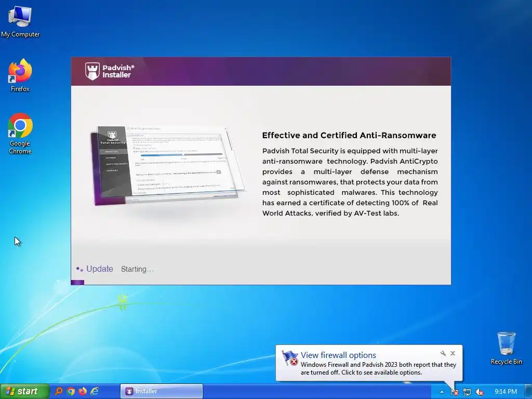Open the My Computer desktop icon
This screenshot has width=532, height=399.
coord(20,21)
